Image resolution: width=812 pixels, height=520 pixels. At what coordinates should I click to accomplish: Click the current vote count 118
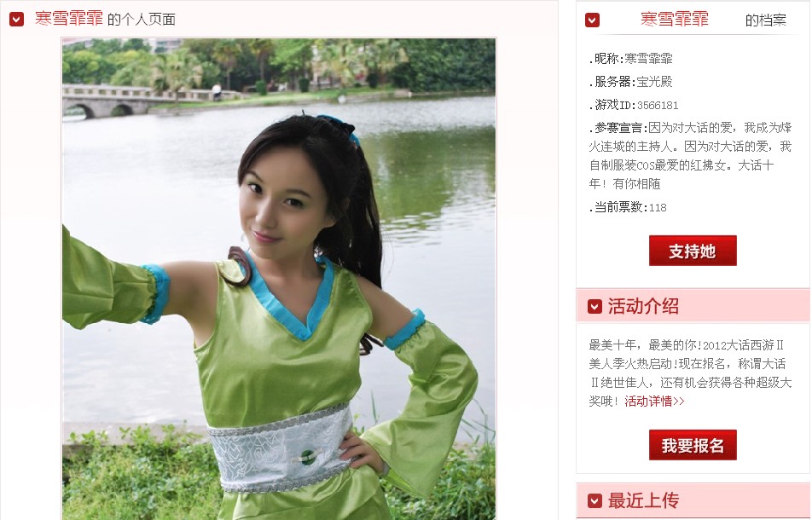pyautogui.click(x=658, y=208)
